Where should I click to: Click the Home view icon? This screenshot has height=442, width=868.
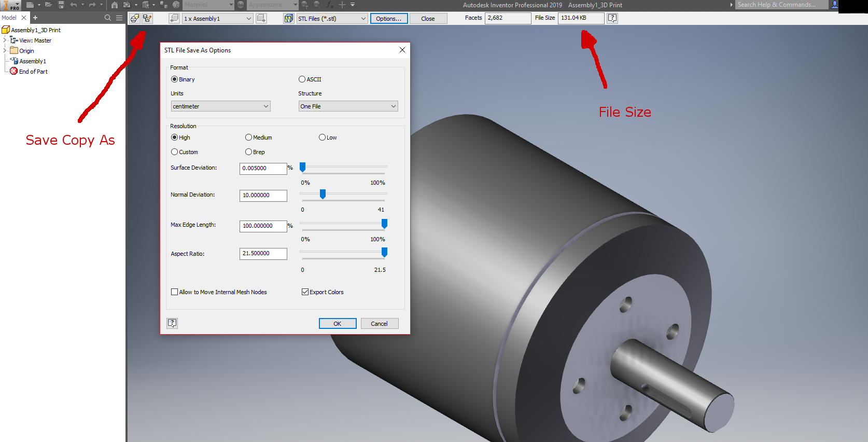click(115, 5)
